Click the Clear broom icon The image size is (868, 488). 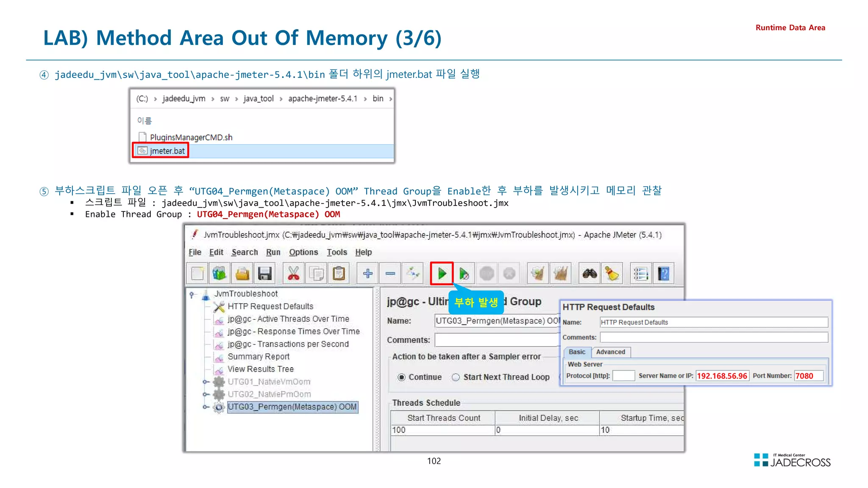pyautogui.click(x=537, y=274)
